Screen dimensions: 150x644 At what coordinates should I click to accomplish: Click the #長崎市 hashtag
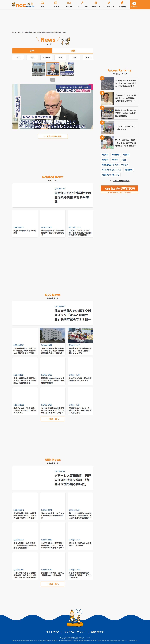pos(105,155)
